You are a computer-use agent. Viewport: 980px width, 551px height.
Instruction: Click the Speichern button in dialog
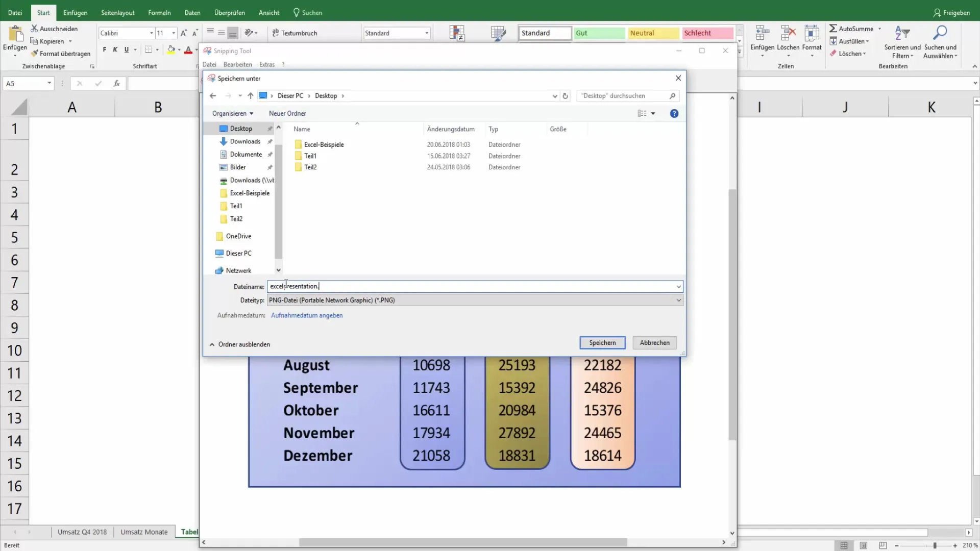pyautogui.click(x=602, y=342)
